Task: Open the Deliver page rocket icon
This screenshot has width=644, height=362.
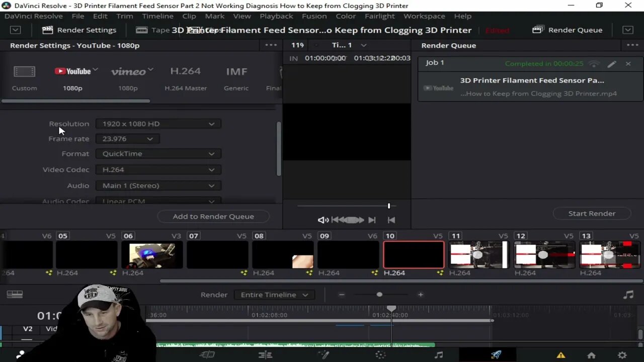Action: point(496,354)
